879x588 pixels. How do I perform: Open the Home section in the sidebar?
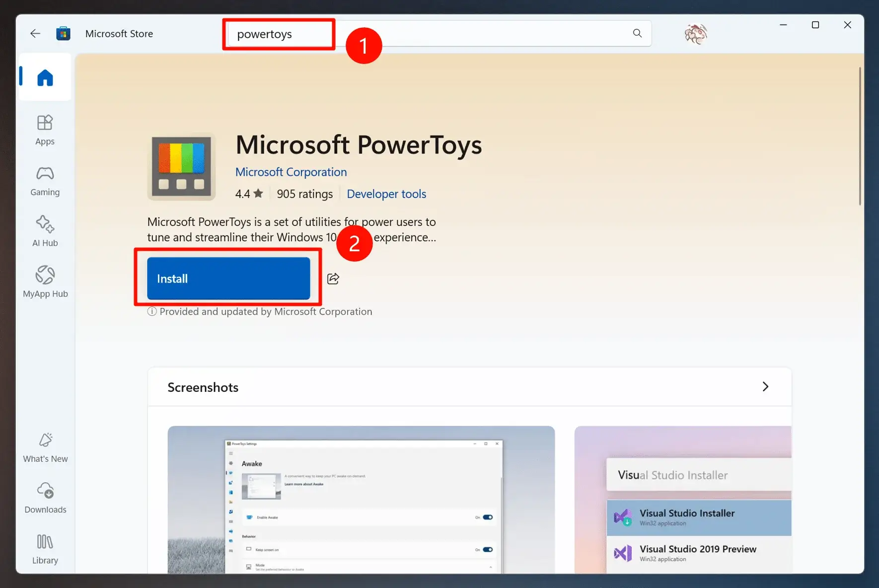point(44,77)
